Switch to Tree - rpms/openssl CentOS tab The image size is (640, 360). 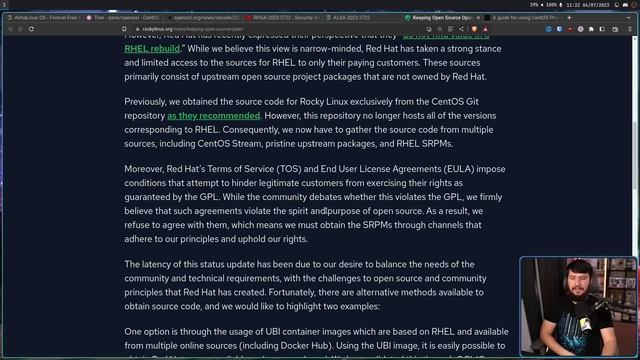point(123,18)
